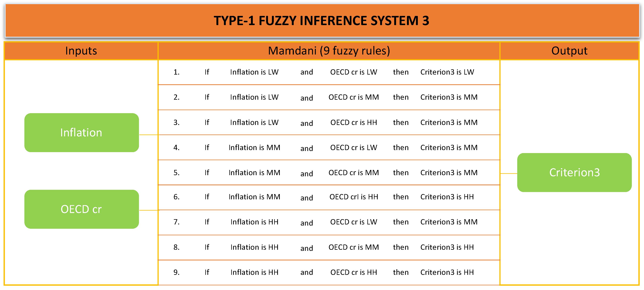The height and width of the screenshot is (290, 644).
Task: Click "Criterion3 is HH" in rule 9
Action: click(x=447, y=272)
